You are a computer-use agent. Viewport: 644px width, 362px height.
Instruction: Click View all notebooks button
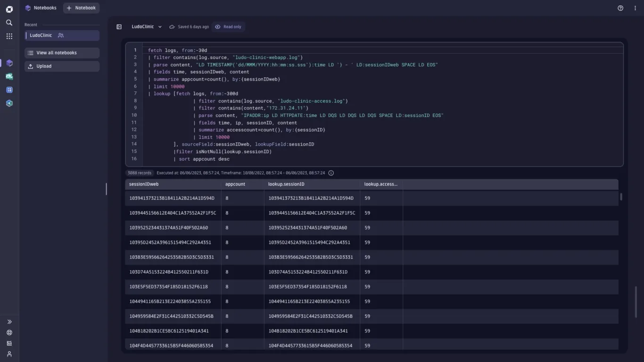pyautogui.click(x=62, y=53)
